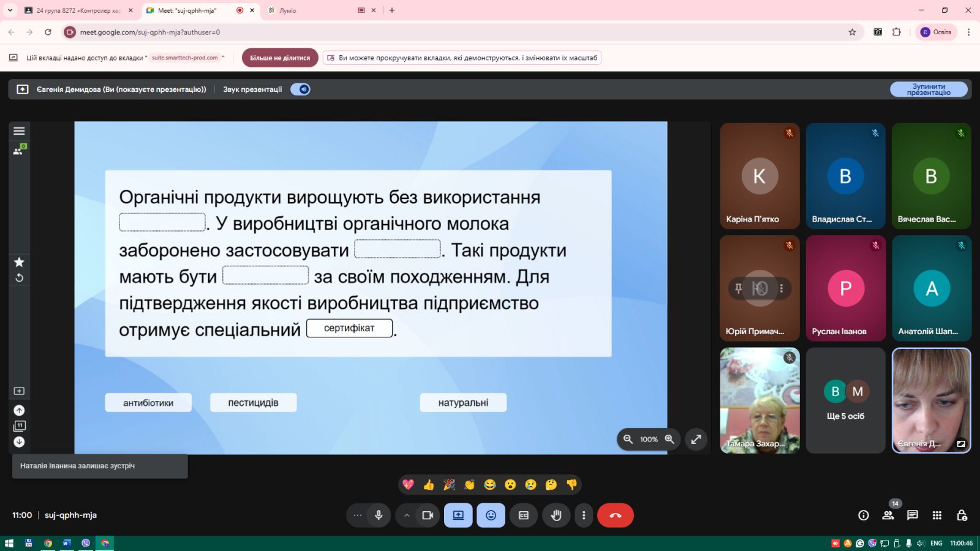Click the Більше не ділитися button
Image resolution: width=980 pixels, height=551 pixels.
click(280, 58)
